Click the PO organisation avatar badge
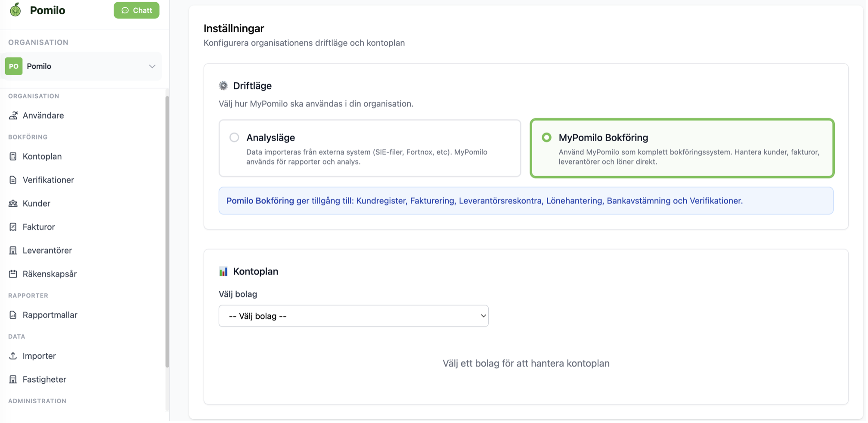 pyautogui.click(x=14, y=66)
